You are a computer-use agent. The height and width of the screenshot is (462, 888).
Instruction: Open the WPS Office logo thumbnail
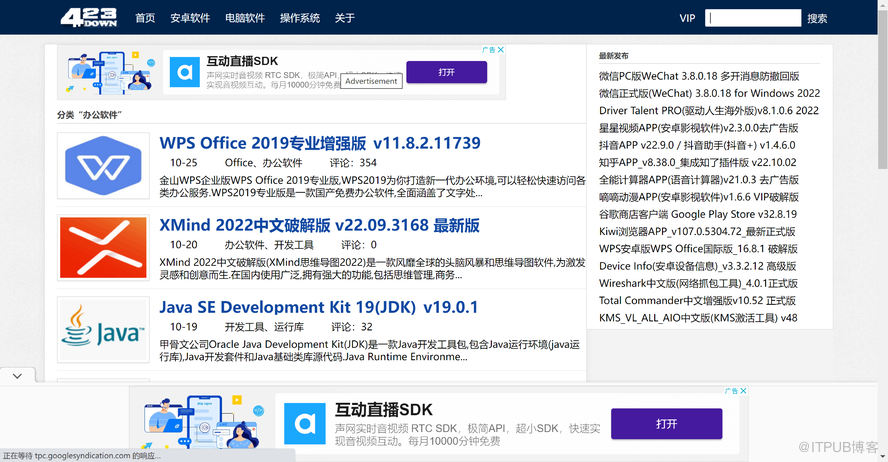[x=103, y=166]
